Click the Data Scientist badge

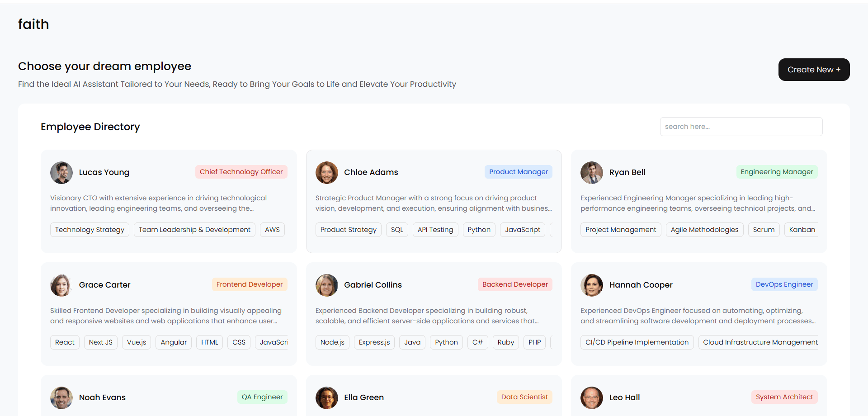click(x=524, y=397)
